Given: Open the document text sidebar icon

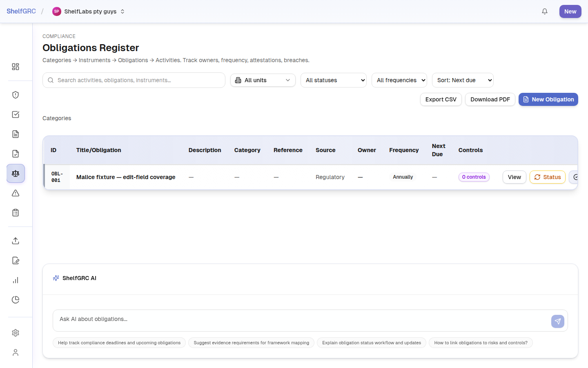Looking at the screenshot, I should pos(16,134).
